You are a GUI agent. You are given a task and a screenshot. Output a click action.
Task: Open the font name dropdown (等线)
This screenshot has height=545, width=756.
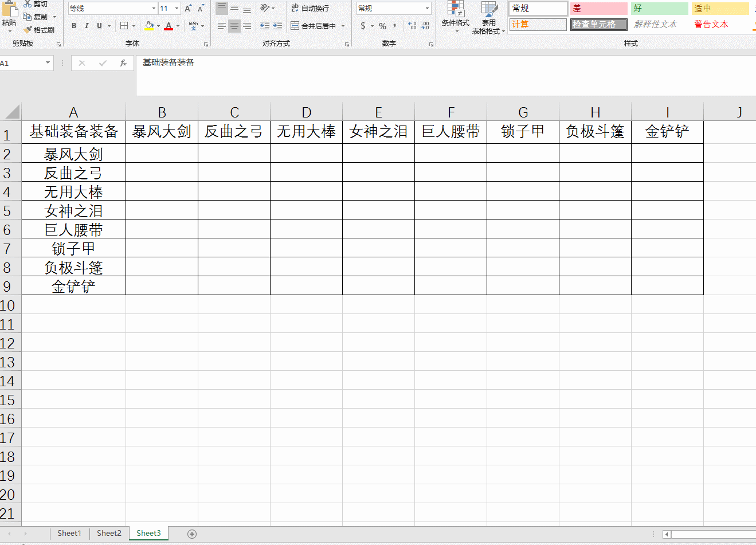click(x=154, y=9)
